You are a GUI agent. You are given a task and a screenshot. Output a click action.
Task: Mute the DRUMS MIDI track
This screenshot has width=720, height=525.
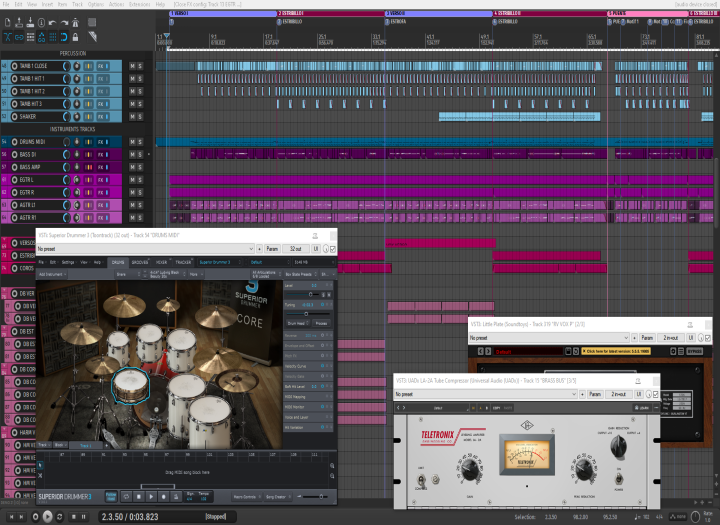pyautogui.click(x=132, y=142)
